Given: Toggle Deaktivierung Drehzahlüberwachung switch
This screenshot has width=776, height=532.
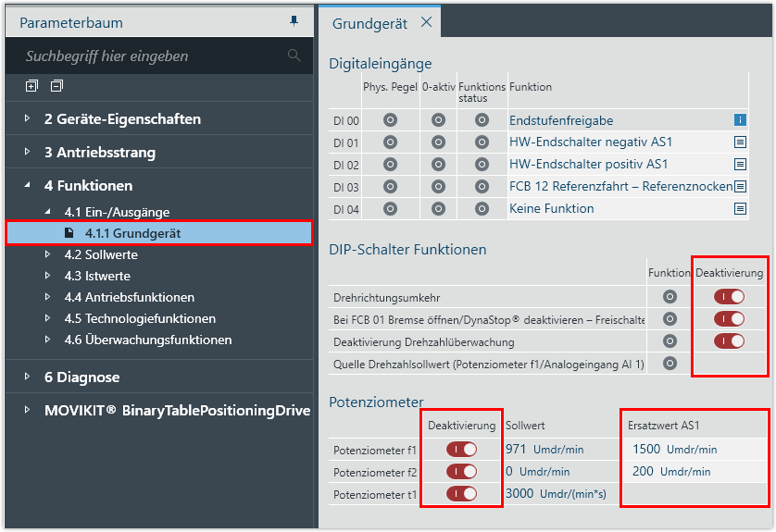Looking at the screenshot, I should (x=729, y=341).
